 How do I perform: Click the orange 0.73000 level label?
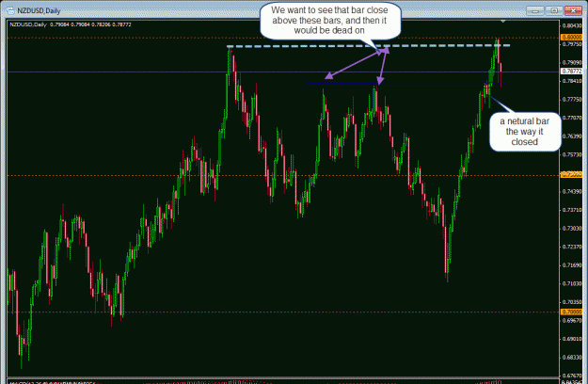coord(571,175)
